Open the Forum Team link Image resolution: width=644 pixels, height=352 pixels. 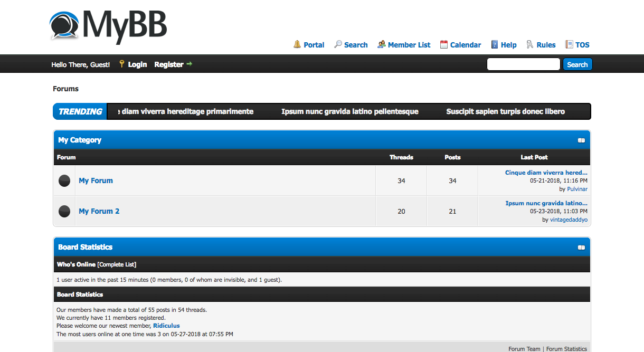tap(524, 349)
